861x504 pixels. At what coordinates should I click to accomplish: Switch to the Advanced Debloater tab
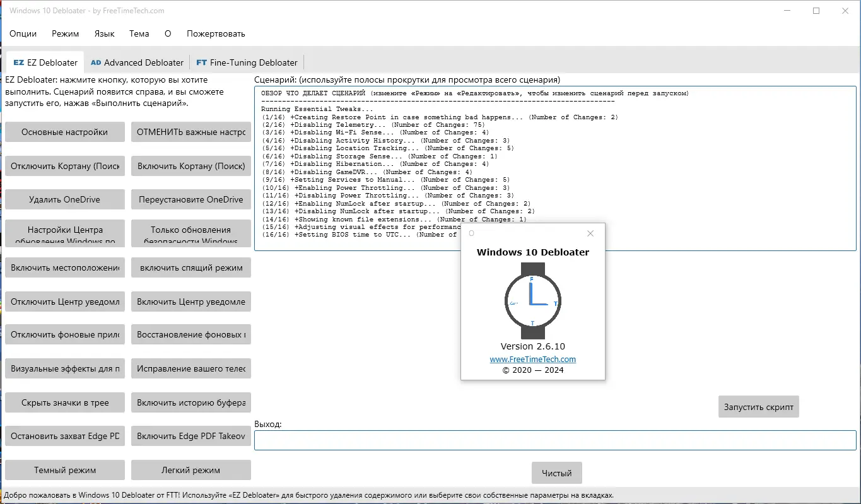[137, 62]
